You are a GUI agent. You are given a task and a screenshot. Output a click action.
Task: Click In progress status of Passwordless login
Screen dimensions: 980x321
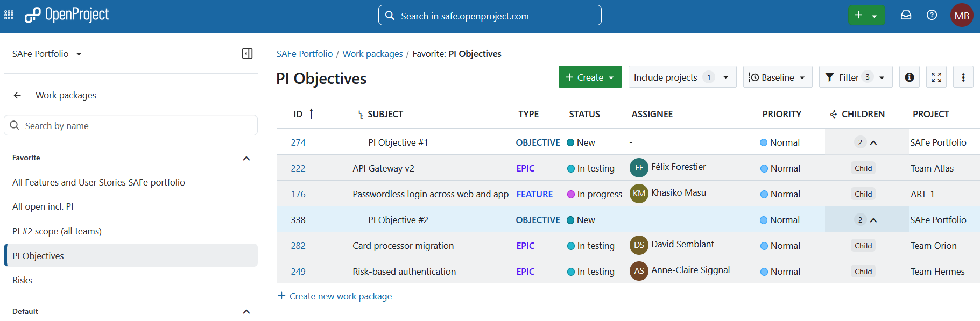click(x=595, y=194)
